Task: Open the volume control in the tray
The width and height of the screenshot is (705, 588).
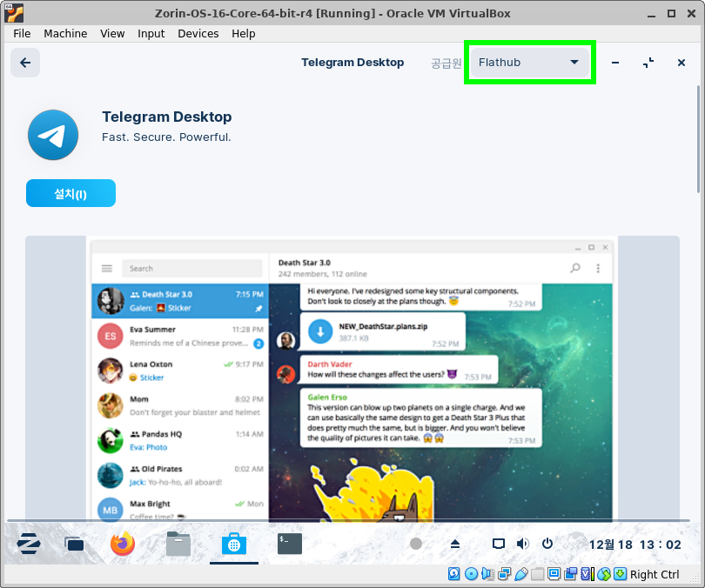Action: [x=522, y=544]
